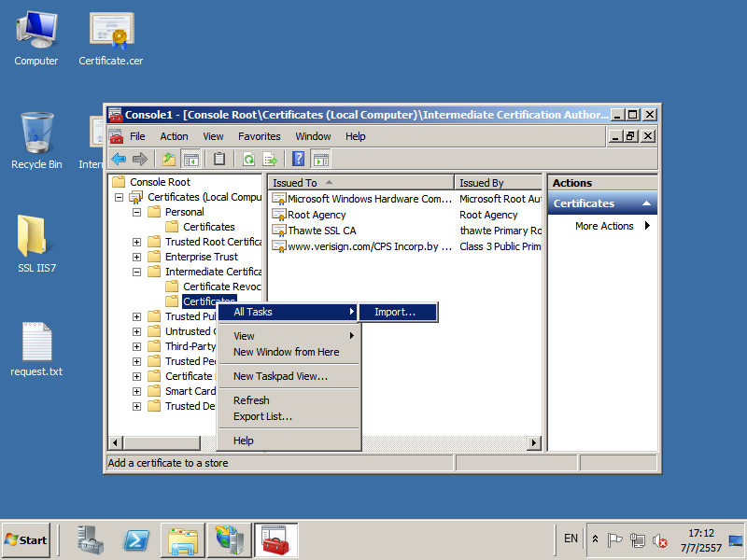Image resolution: width=747 pixels, height=560 pixels.
Task: Sort by the Issued To column header
Action: tap(360, 183)
